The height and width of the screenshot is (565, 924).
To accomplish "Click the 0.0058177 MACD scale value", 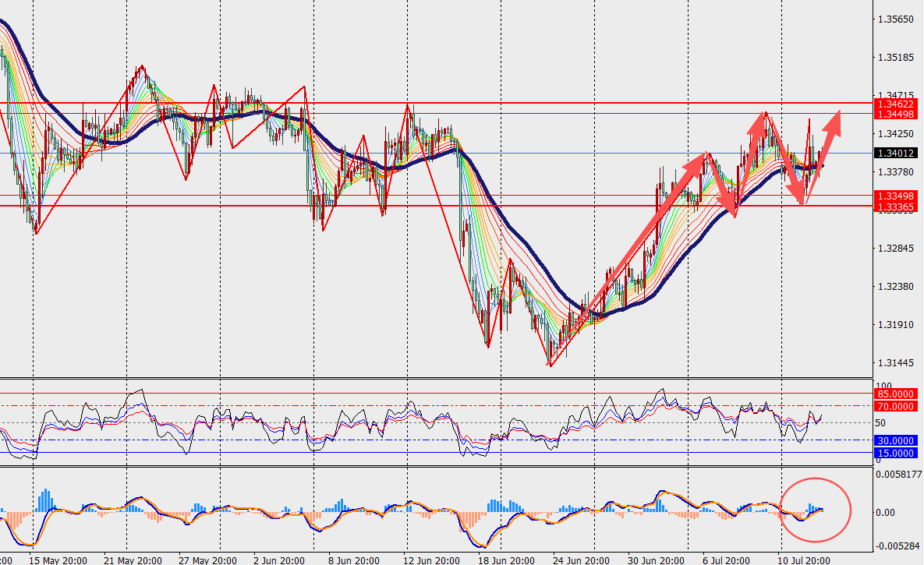I will pyautogui.click(x=899, y=474).
